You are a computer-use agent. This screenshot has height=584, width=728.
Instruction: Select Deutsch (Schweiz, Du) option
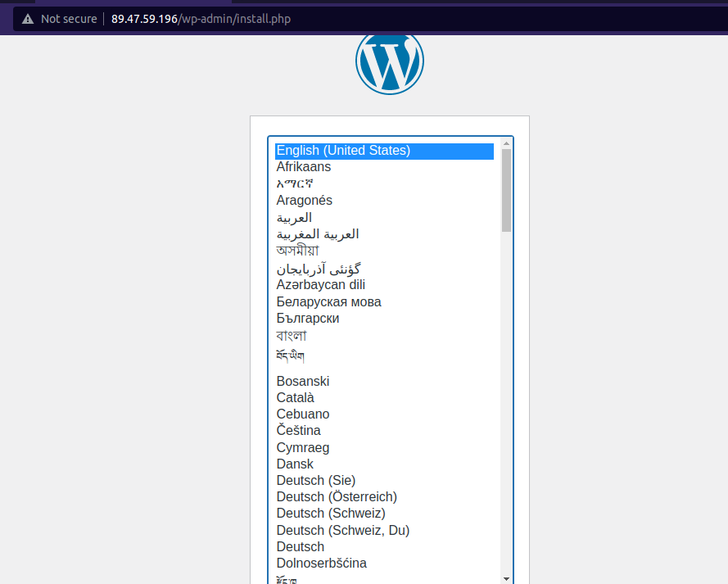[x=384, y=530]
